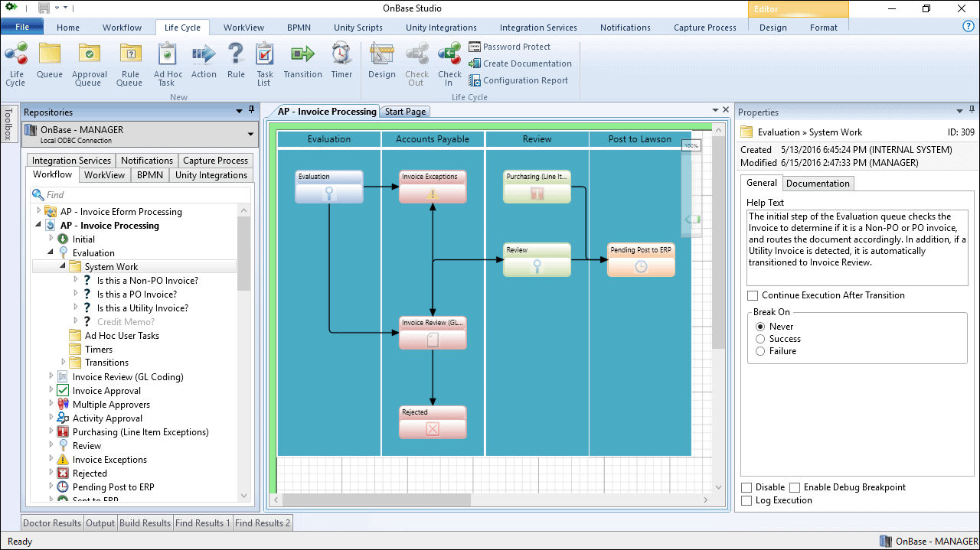Show the Doctor Results panel
980x550 pixels.
point(52,523)
